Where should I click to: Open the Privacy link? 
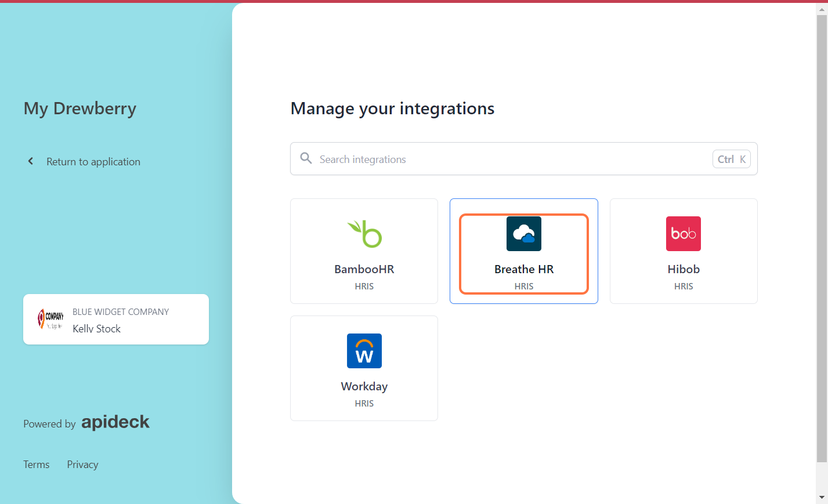(x=82, y=465)
